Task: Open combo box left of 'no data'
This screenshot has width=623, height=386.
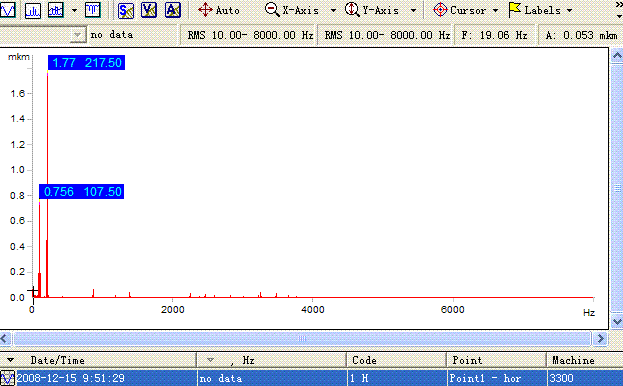Action: pyautogui.click(x=78, y=35)
